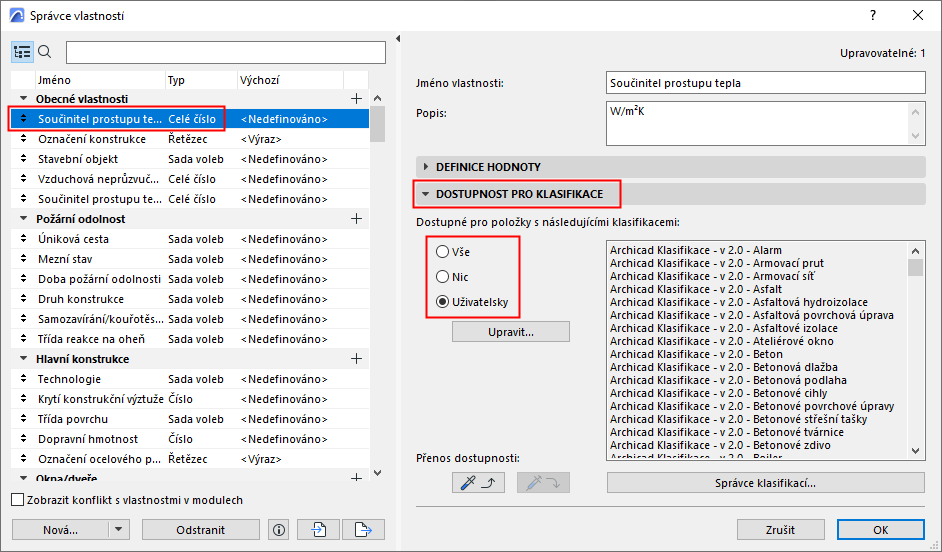This screenshot has width=942, height=552.
Task: Collapse the Obecné vlastnosti group
Action: (x=23, y=99)
